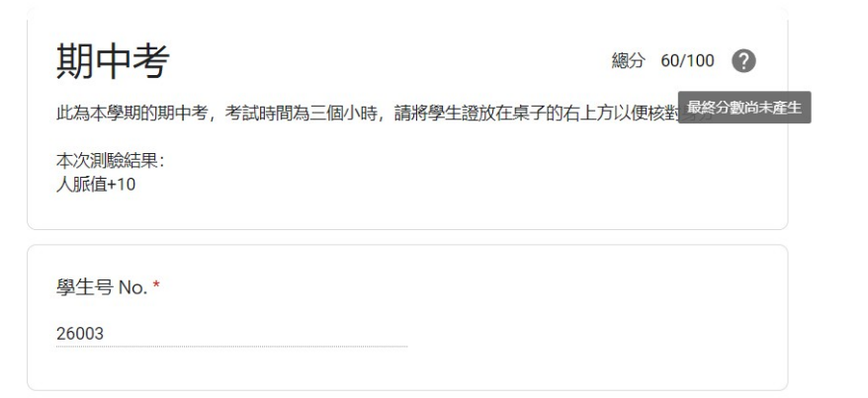The image size is (868, 398).
Task: Click the +10 value in the results line
Action: (121, 185)
